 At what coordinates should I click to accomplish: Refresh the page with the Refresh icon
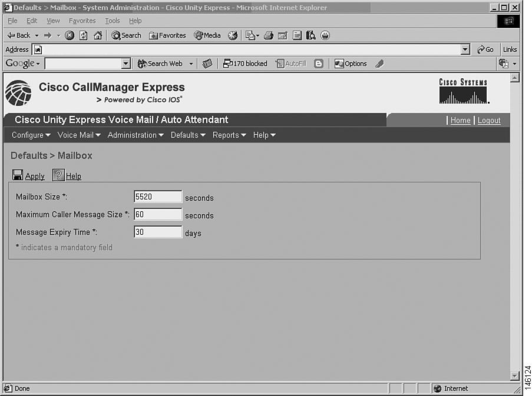coord(84,35)
